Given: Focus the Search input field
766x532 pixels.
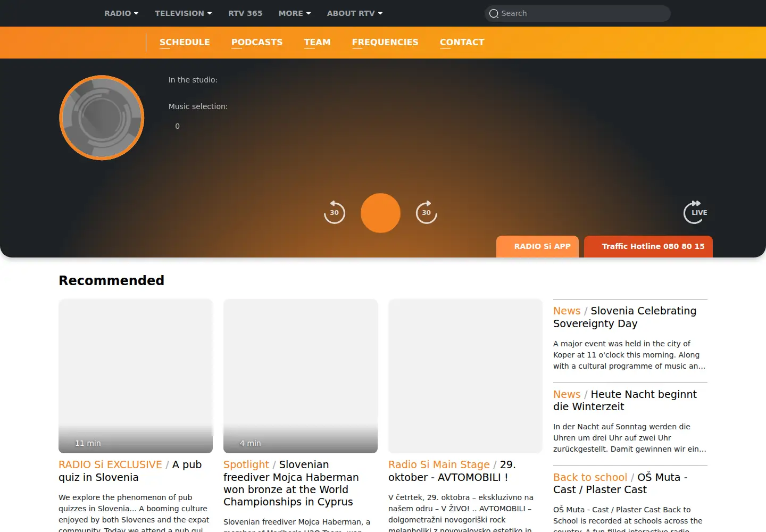Looking at the screenshot, I should (x=578, y=14).
